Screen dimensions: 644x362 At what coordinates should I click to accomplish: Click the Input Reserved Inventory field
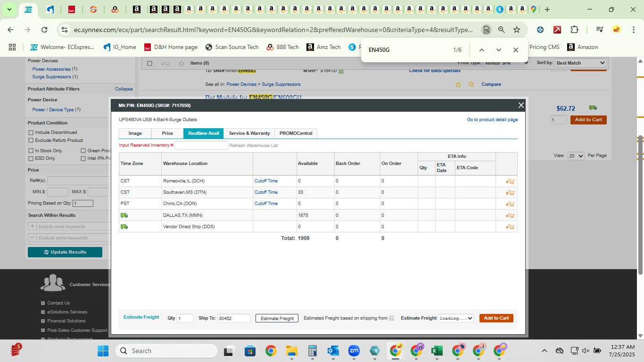tap(201, 146)
